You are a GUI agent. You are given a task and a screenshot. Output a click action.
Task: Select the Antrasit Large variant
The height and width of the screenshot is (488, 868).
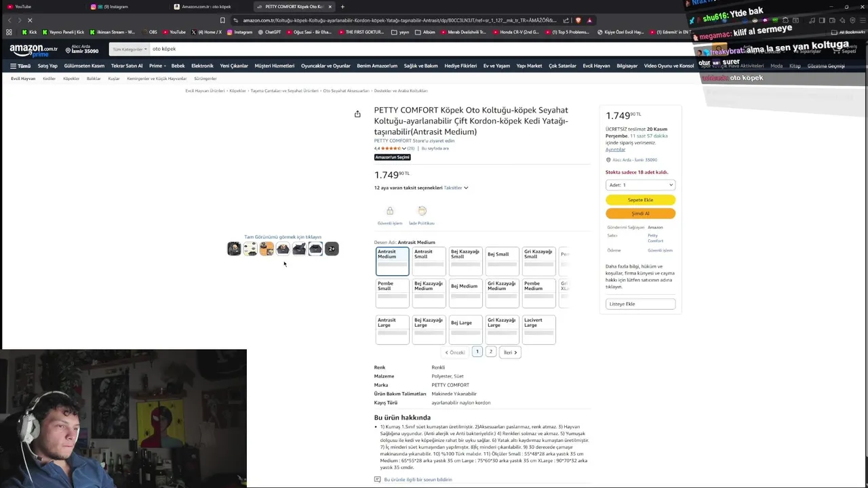393,329
